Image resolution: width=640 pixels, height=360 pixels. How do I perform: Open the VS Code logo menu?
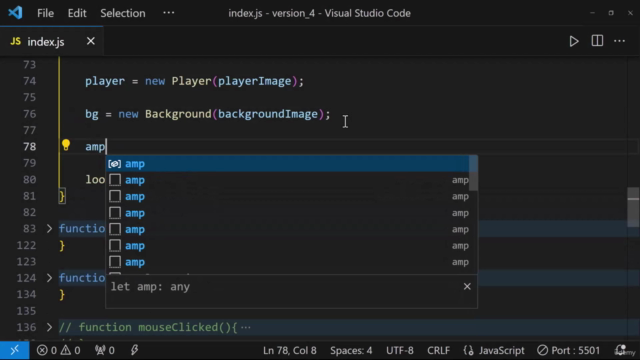coord(15,13)
